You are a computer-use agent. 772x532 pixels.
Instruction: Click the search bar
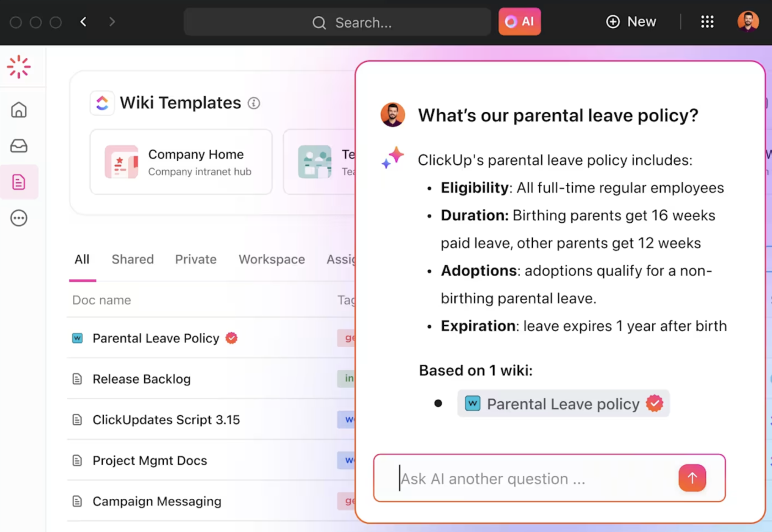pos(337,22)
